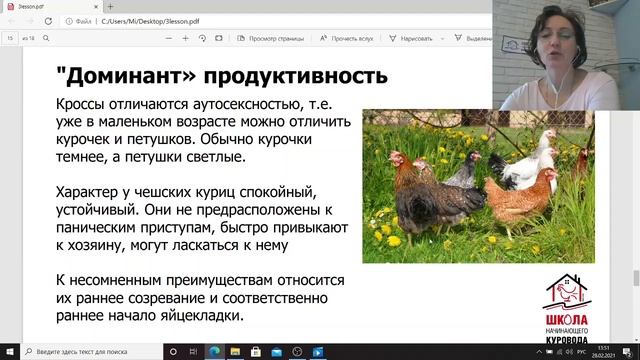Click the webcam video overlay of the presenter
Screen dimensions: 640x360
566,55
